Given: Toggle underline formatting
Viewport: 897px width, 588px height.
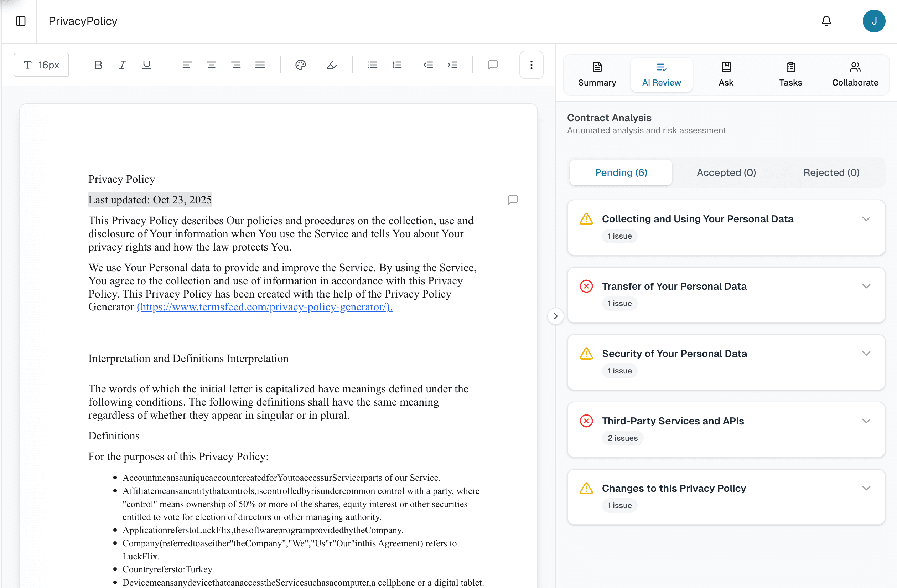Looking at the screenshot, I should (147, 65).
